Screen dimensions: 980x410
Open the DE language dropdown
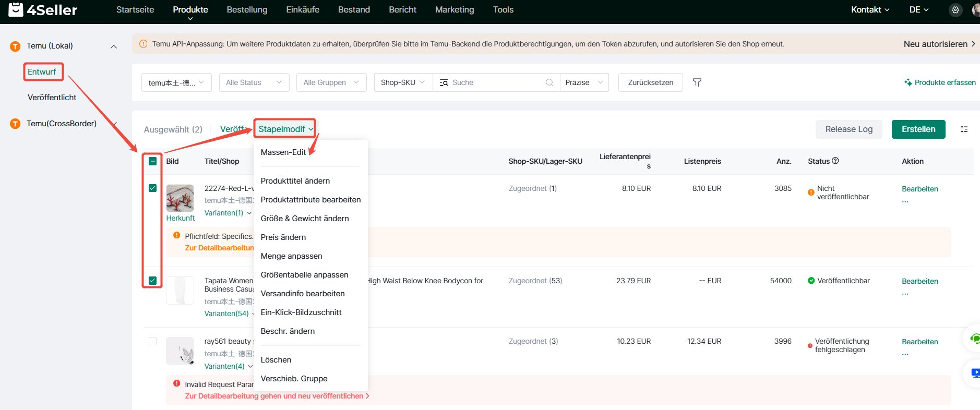pos(919,10)
